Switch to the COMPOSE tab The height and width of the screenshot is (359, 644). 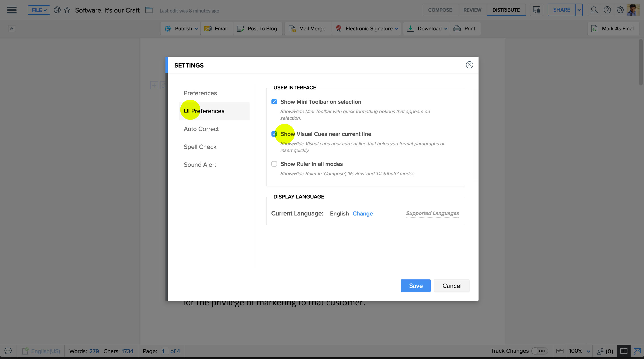[x=440, y=10]
